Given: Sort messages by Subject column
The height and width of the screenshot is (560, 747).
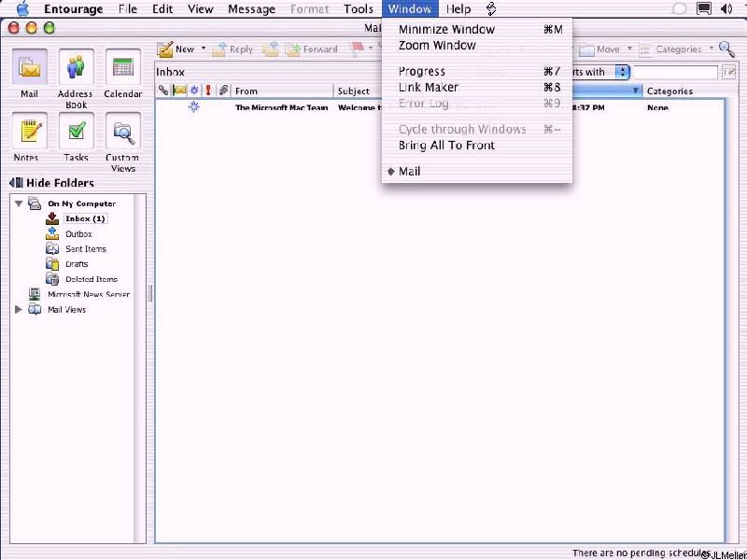Looking at the screenshot, I should click(x=358, y=91).
